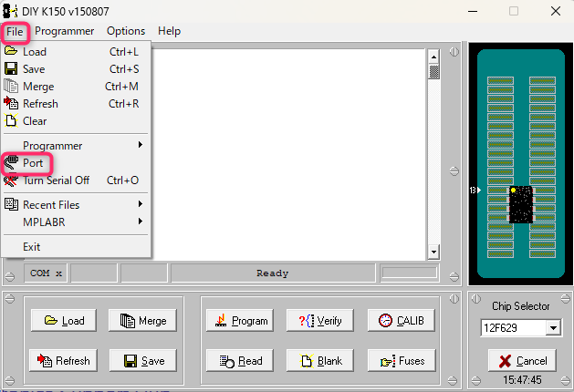The height and width of the screenshot is (392, 574).
Task: Click the scrollbar down arrow of text area
Action: tap(433, 252)
